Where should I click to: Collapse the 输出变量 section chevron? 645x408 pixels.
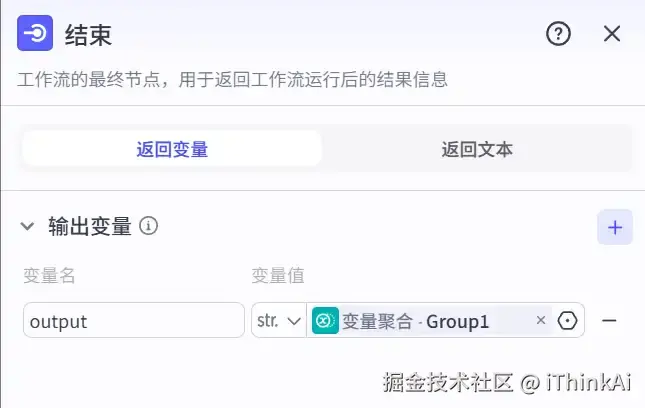28,227
